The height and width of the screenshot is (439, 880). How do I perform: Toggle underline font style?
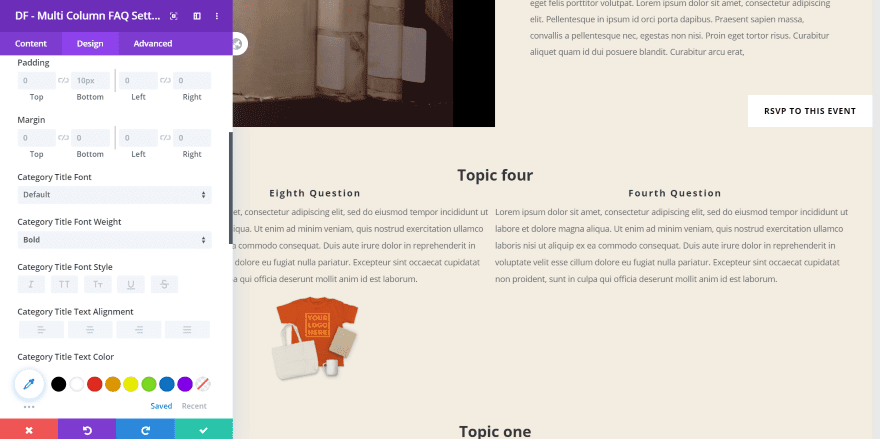[x=131, y=284]
